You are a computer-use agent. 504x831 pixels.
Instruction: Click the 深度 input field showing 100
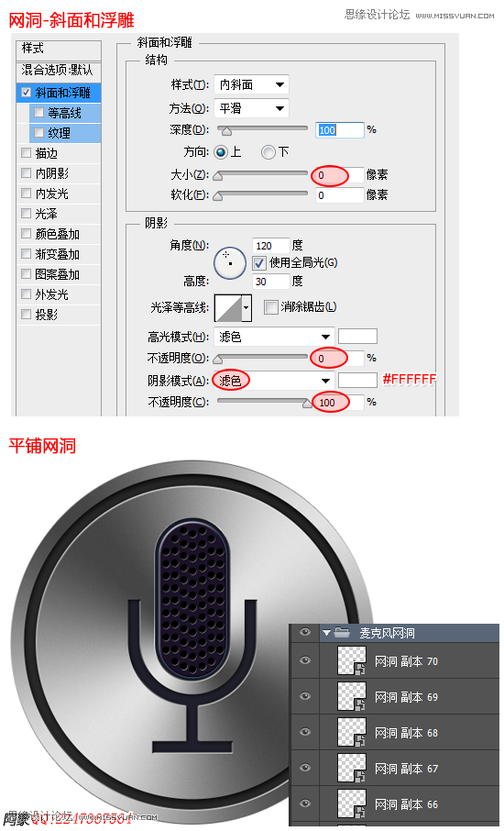coord(340,130)
